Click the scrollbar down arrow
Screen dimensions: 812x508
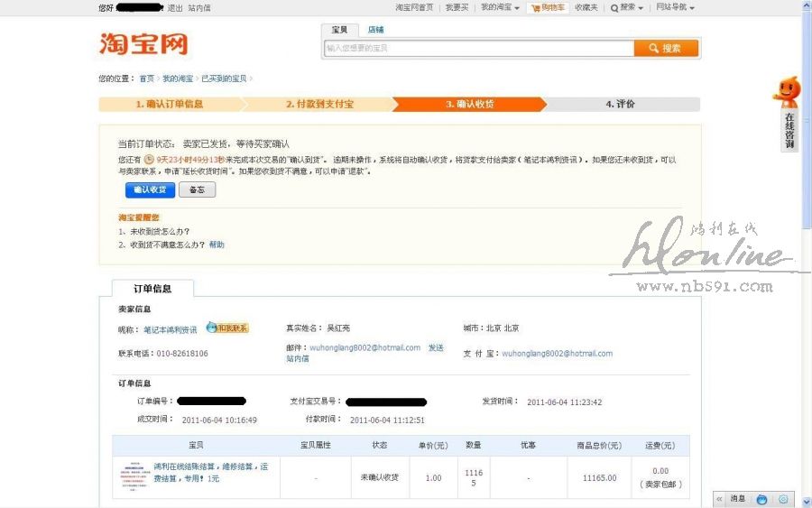(x=807, y=502)
